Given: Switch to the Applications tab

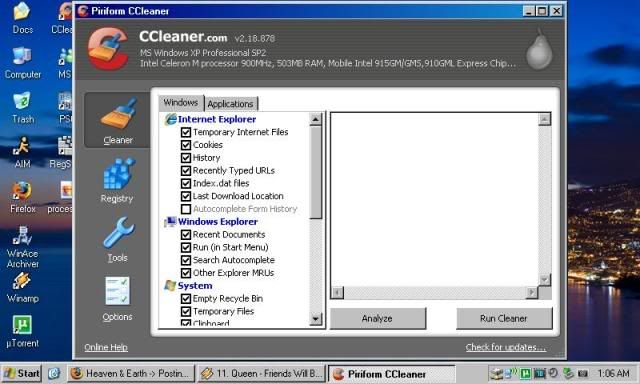Looking at the screenshot, I should click(x=231, y=104).
